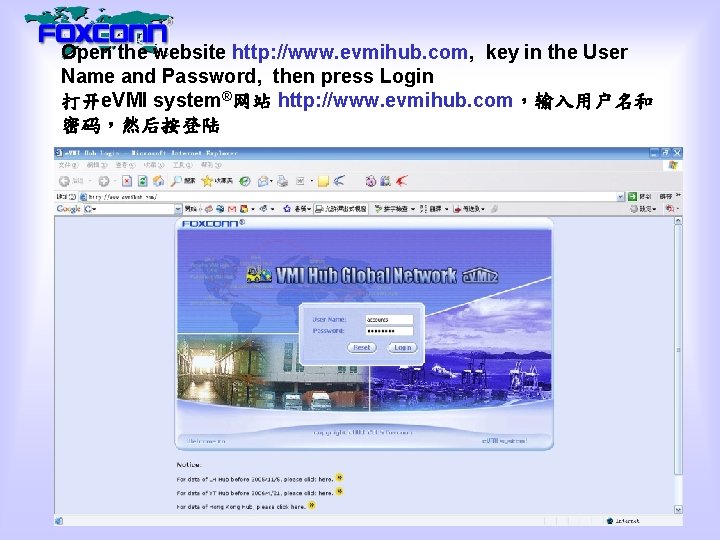The image size is (720, 540).
Task: Open the first evmihub.com link in slide text
Action: [350, 52]
